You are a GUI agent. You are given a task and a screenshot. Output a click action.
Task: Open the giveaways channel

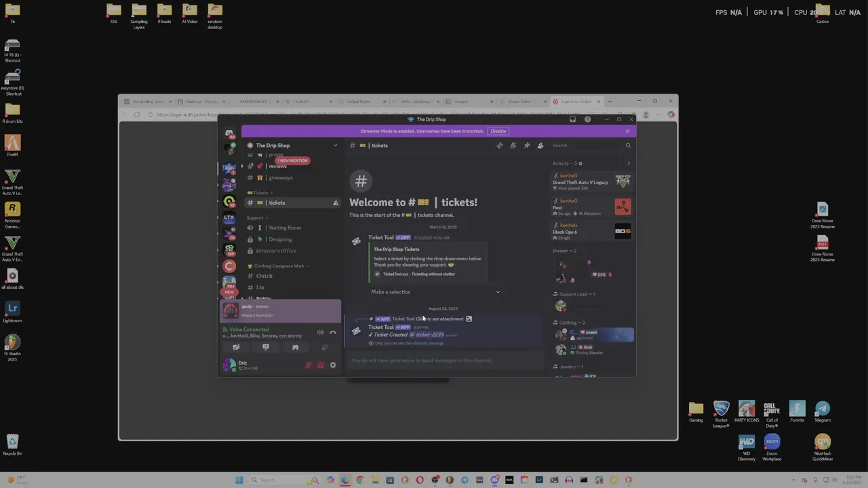(x=292, y=178)
